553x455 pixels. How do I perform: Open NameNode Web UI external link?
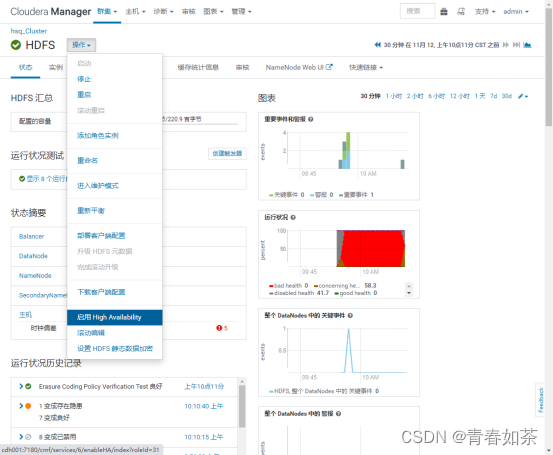pyautogui.click(x=299, y=67)
